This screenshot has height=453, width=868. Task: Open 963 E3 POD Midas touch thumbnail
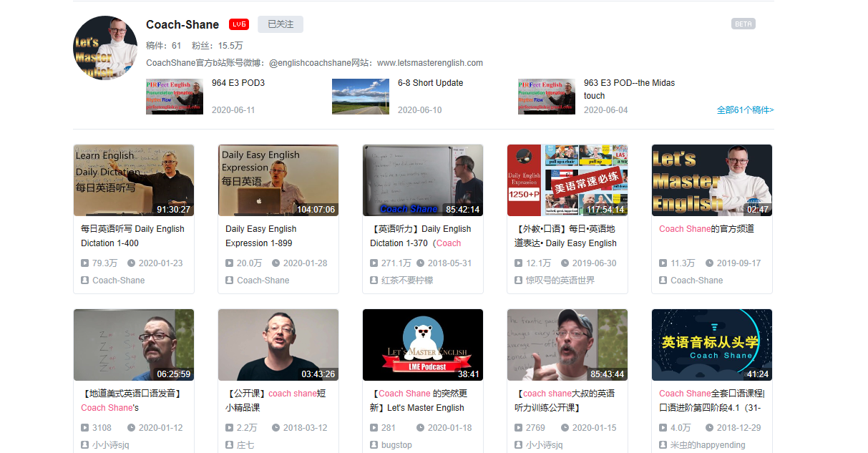[547, 97]
